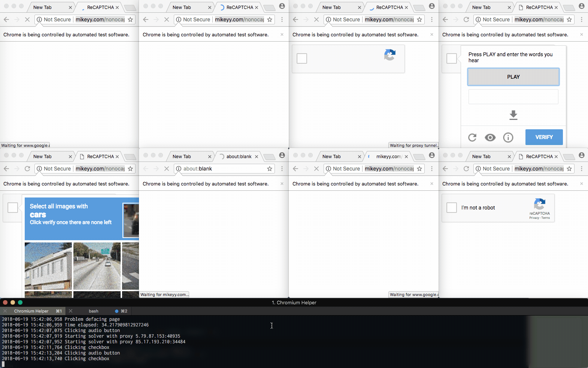Open the Chrome menu in the about:blank window
Image resolution: width=588 pixels, height=368 pixels.
point(282,169)
